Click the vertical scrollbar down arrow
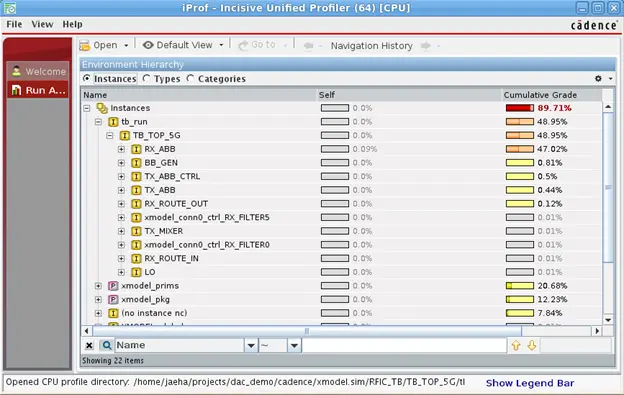The image size is (624, 395). [608, 320]
